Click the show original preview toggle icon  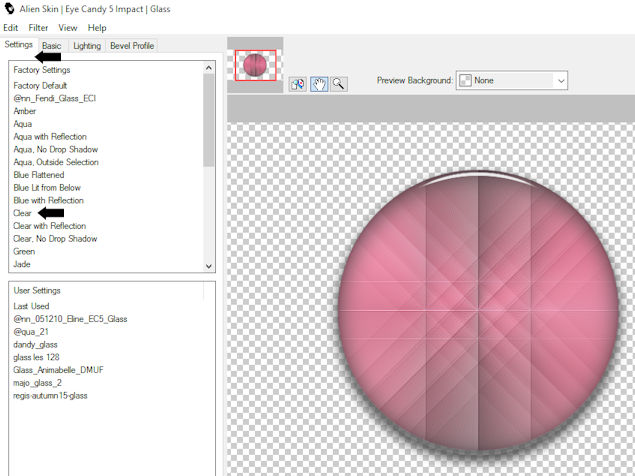tap(298, 84)
